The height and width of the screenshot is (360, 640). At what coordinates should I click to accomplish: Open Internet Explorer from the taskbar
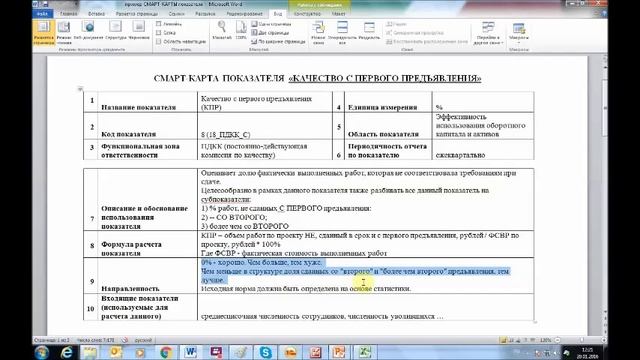[67, 352]
